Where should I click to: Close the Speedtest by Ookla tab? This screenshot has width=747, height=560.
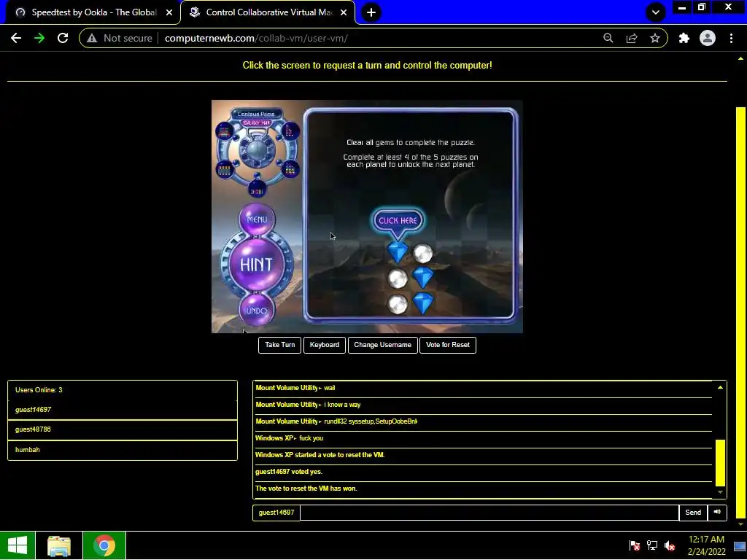[169, 12]
